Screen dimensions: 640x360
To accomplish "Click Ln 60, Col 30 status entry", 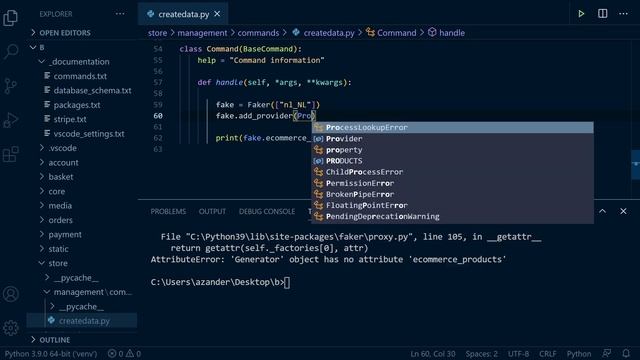I will (433, 353).
